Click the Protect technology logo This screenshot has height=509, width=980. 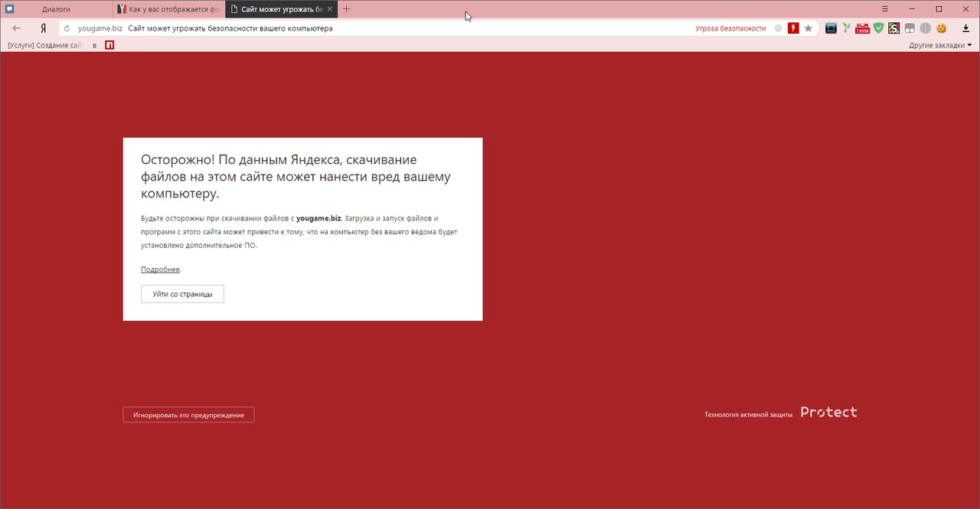829,412
